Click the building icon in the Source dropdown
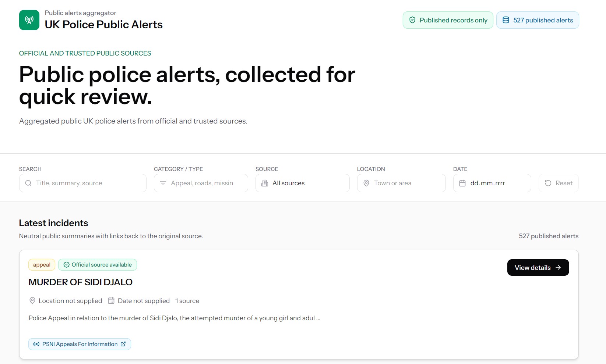The width and height of the screenshot is (606, 364). (265, 183)
